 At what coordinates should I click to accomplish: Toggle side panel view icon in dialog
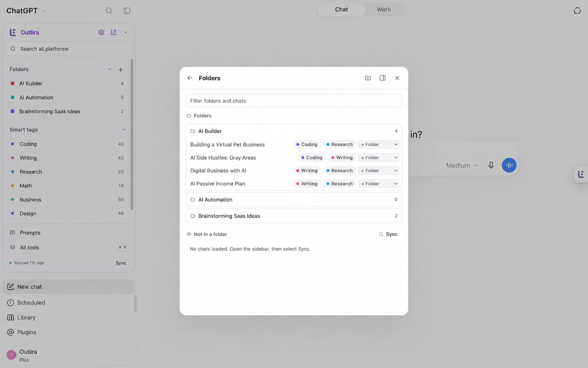click(x=383, y=78)
